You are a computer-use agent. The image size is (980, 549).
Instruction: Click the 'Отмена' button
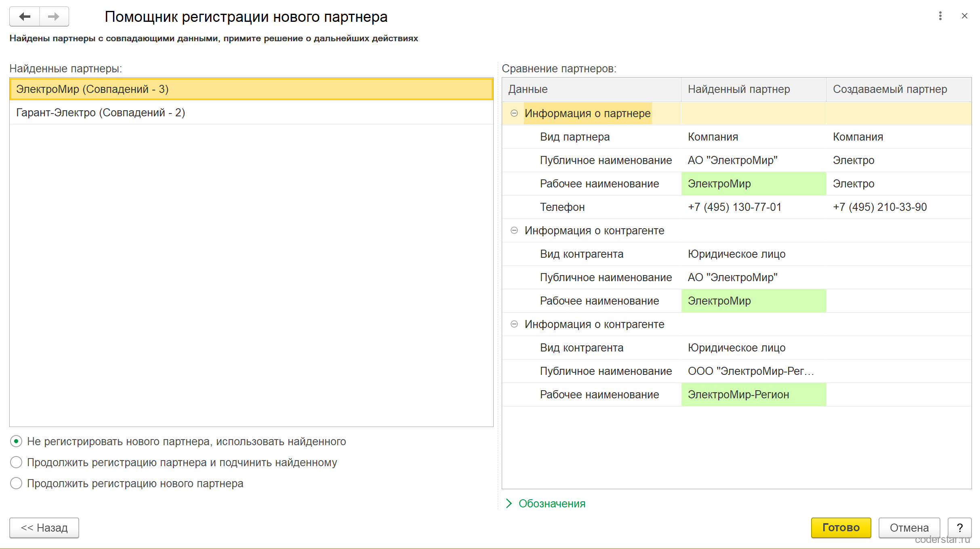pos(909,528)
